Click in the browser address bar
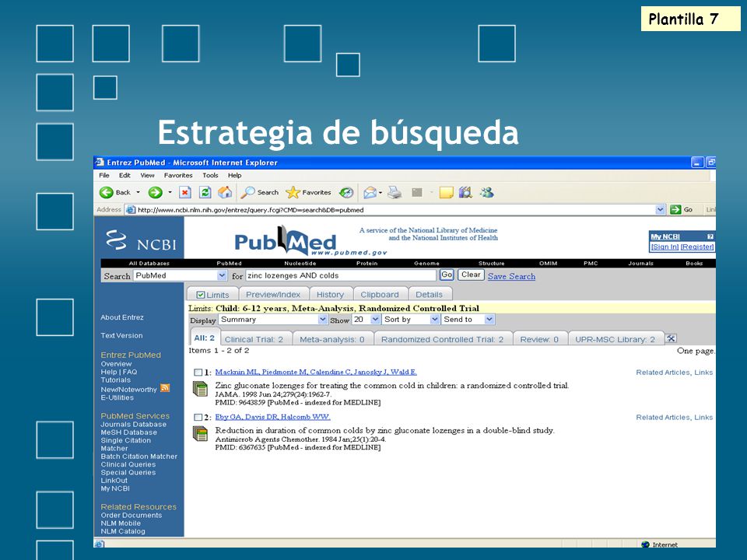This screenshot has width=747, height=560. 391,209
